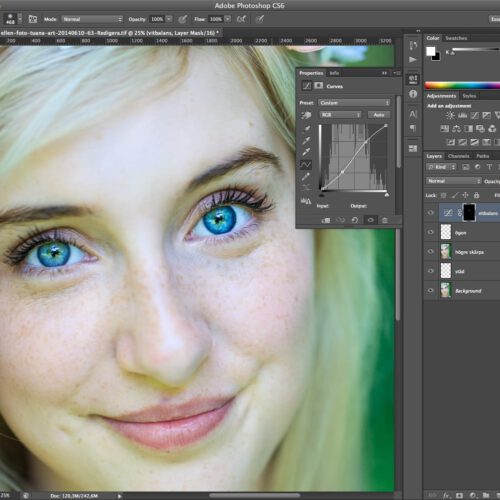Select the gray point eyedropper
500x500 pixels.
306,140
